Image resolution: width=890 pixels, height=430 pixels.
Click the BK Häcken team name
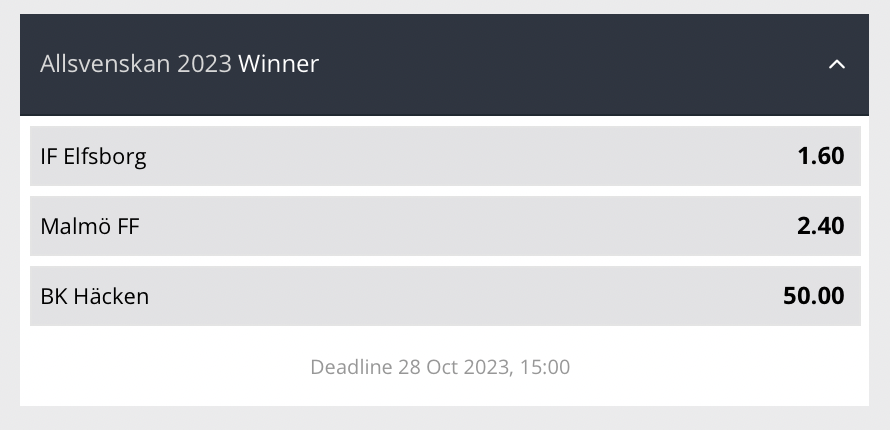[94, 297]
